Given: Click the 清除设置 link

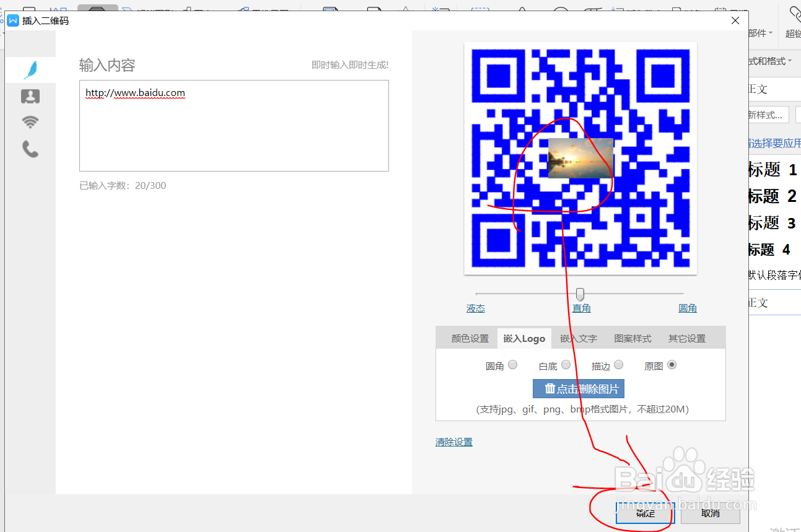Looking at the screenshot, I should (x=454, y=442).
